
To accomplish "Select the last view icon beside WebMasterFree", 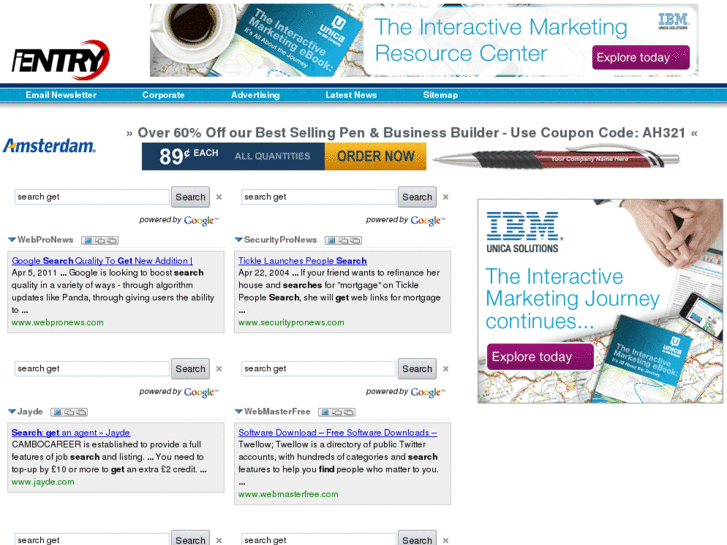I will pos(350,412).
